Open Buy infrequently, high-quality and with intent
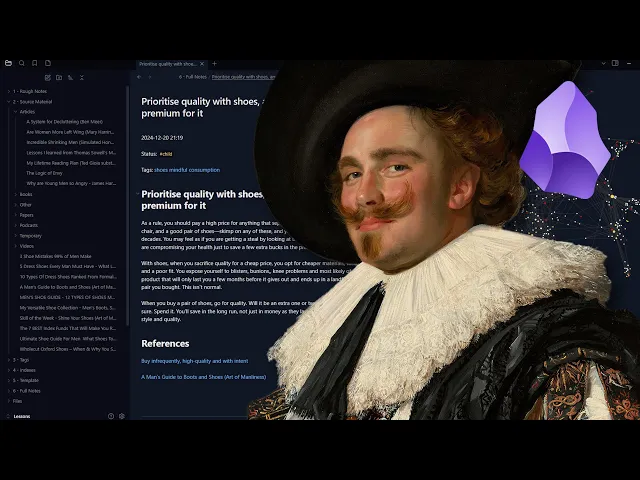This screenshot has height=480, width=640. (195, 361)
